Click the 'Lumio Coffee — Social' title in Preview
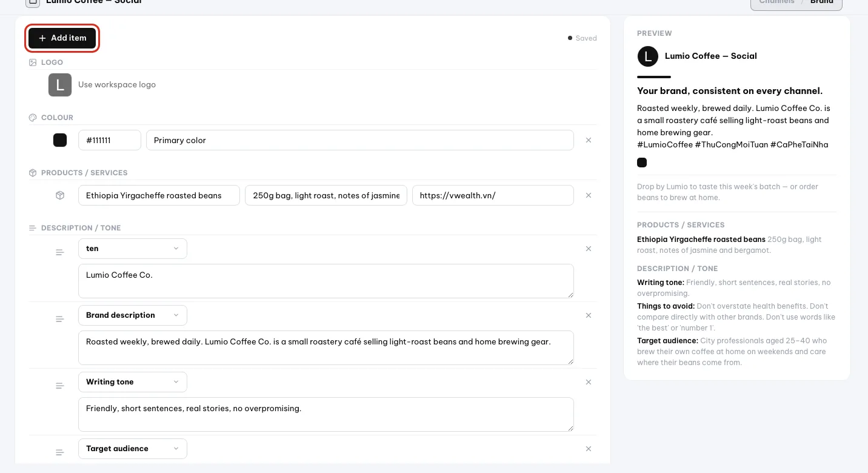868x473 pixels. 711,56
